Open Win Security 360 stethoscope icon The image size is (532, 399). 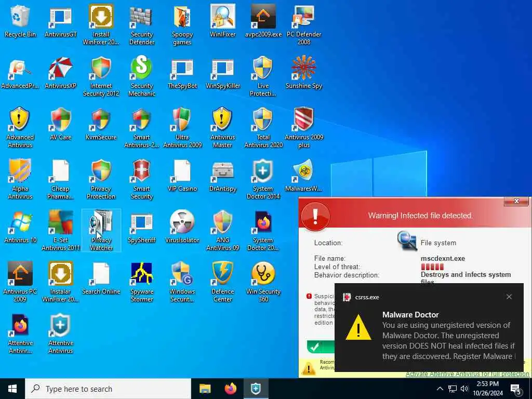tap(263, 282)
